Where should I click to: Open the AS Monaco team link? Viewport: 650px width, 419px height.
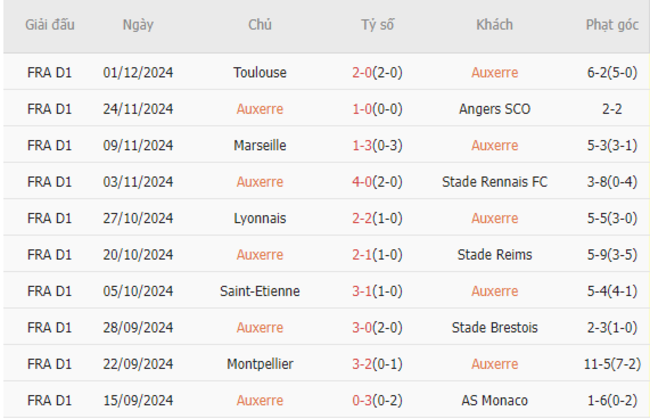[x=495, y=401]
